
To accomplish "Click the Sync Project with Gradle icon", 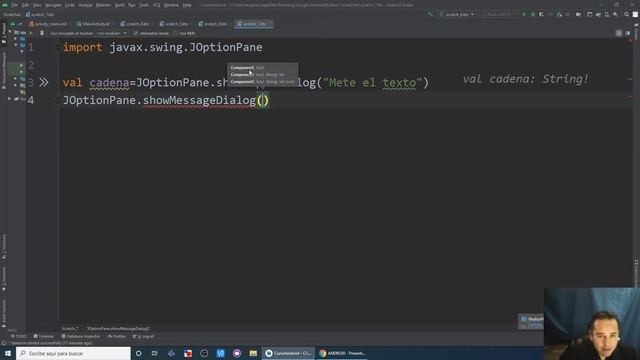I will click(x=598, y=14).
